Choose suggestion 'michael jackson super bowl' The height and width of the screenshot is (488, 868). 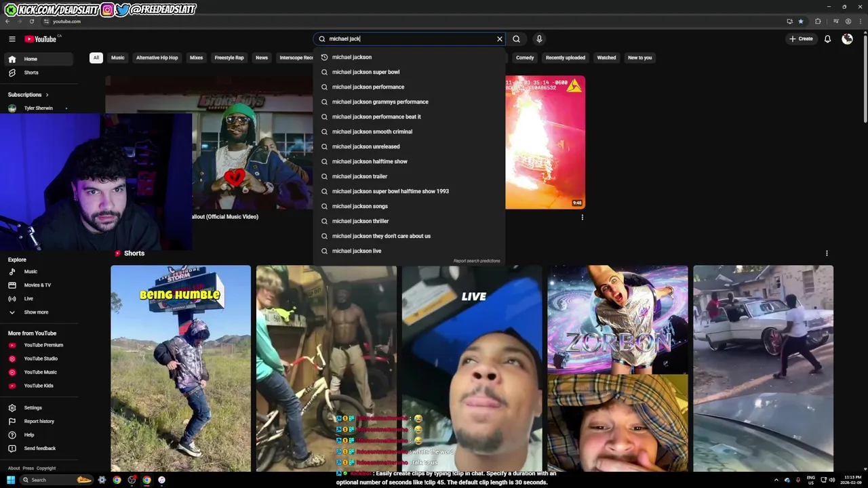pos(409,72)
